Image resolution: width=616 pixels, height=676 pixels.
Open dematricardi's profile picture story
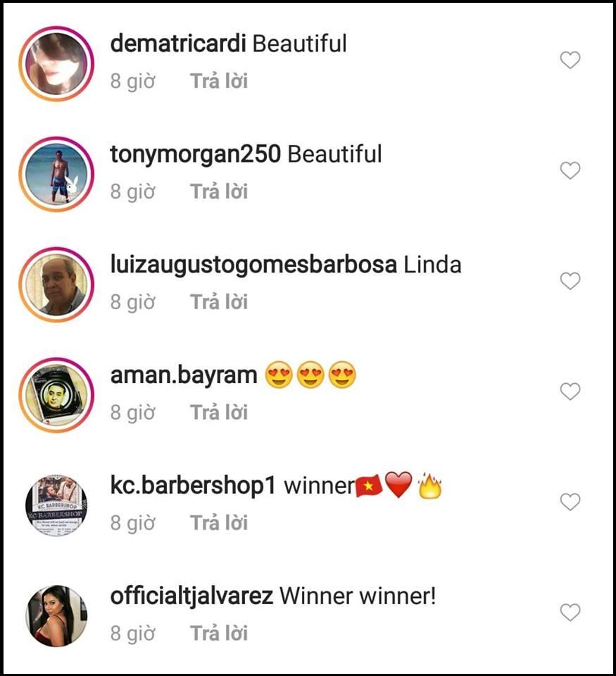coord(56,64)
